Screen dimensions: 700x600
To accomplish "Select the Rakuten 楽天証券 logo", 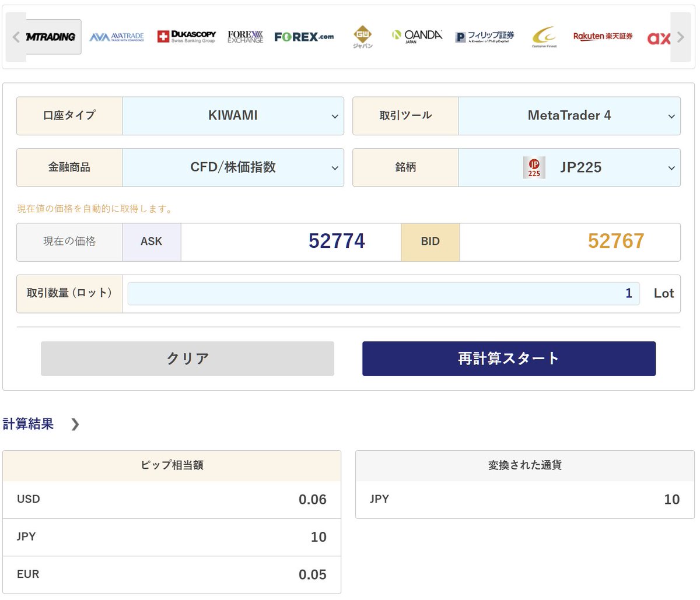I will point(603,36).
